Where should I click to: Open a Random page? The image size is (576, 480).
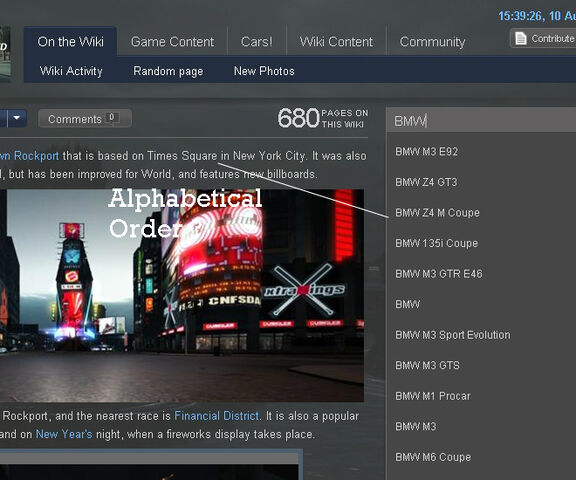coord(168,71)
